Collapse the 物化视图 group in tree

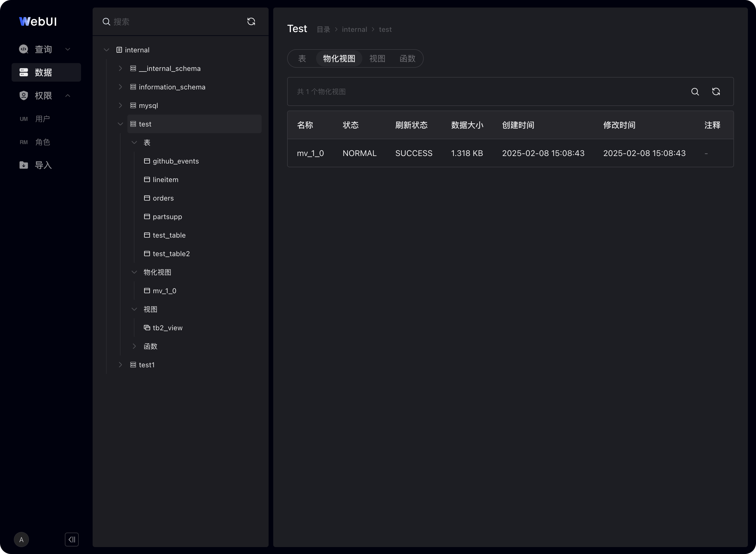coord(134,272)
